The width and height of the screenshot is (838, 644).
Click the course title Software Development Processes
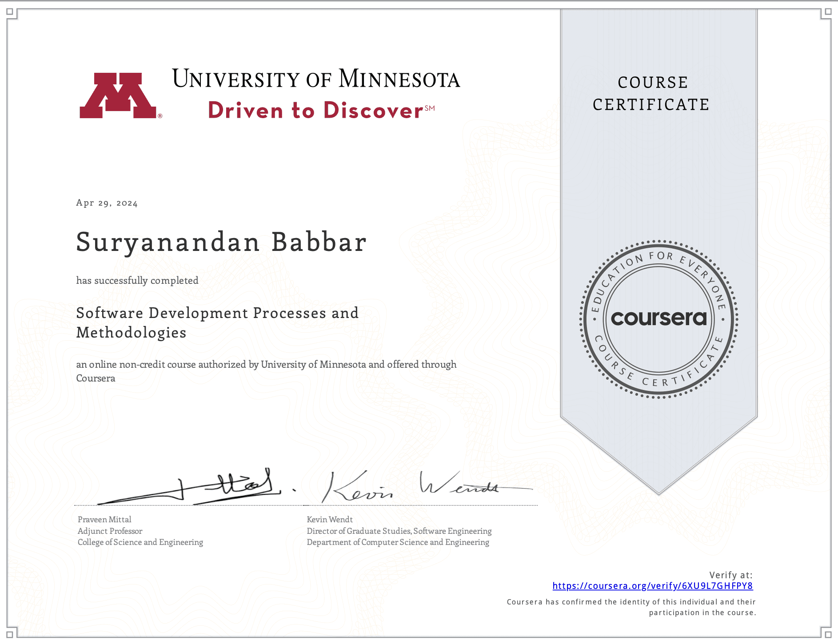pyautogui.click(x=217, y=313)
